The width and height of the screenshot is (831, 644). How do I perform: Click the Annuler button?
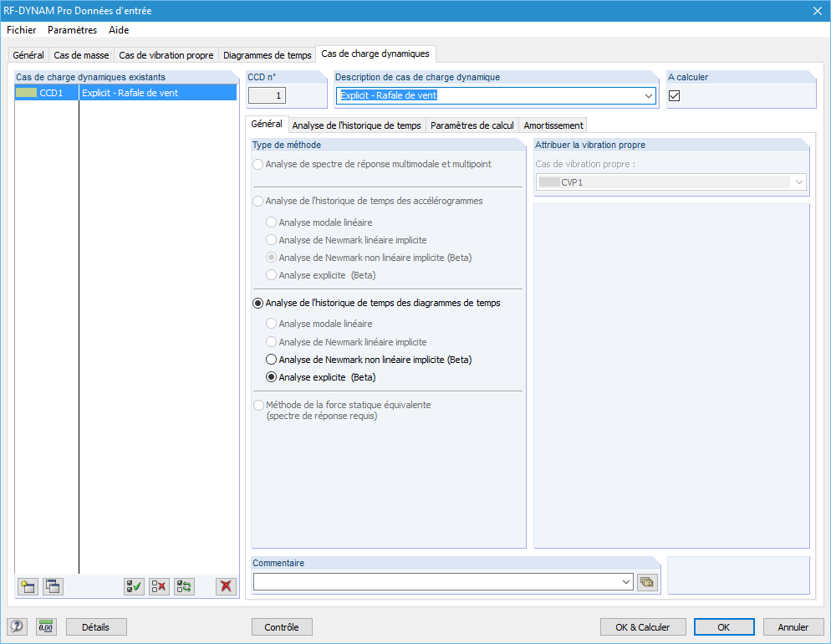pyautogui.click(x=793, y=627)
